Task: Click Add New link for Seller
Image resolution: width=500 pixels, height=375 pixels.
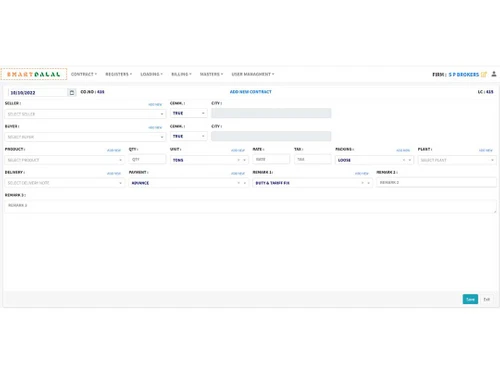Action: [x=155, y=104]
